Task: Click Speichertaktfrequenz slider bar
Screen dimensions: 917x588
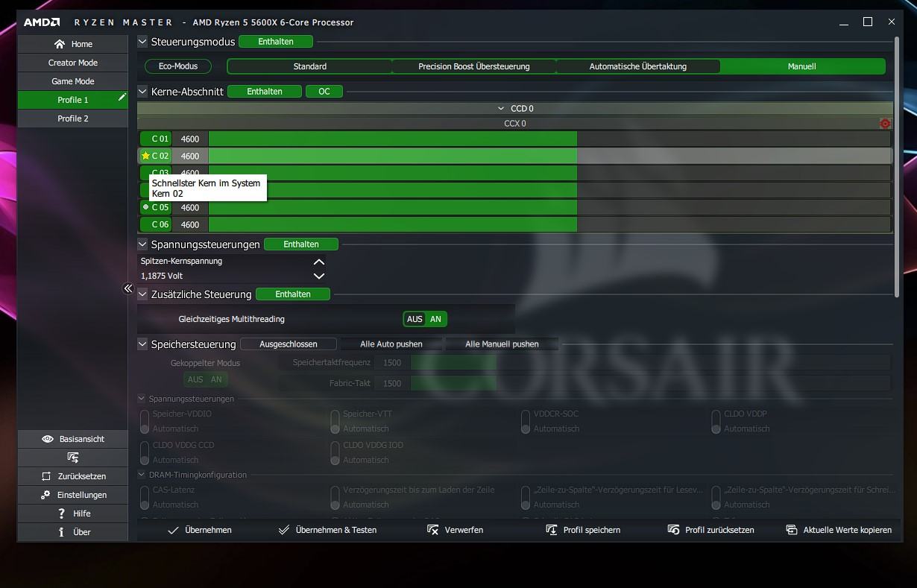Action: pos(650,363)
